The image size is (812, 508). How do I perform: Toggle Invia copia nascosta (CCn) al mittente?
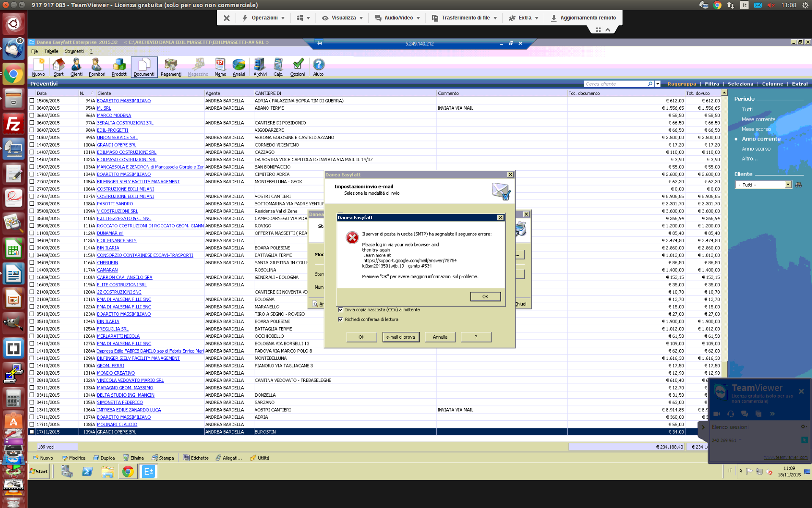coord(340,310)
